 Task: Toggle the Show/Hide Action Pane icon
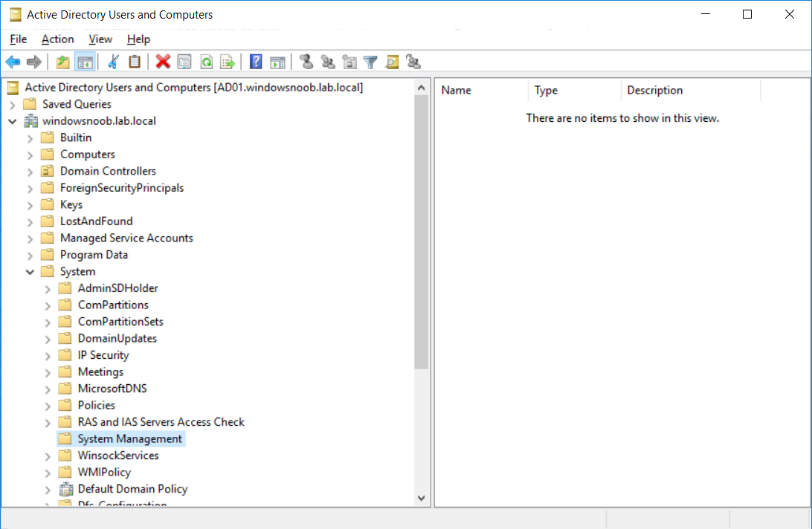[x=277, y=62]
